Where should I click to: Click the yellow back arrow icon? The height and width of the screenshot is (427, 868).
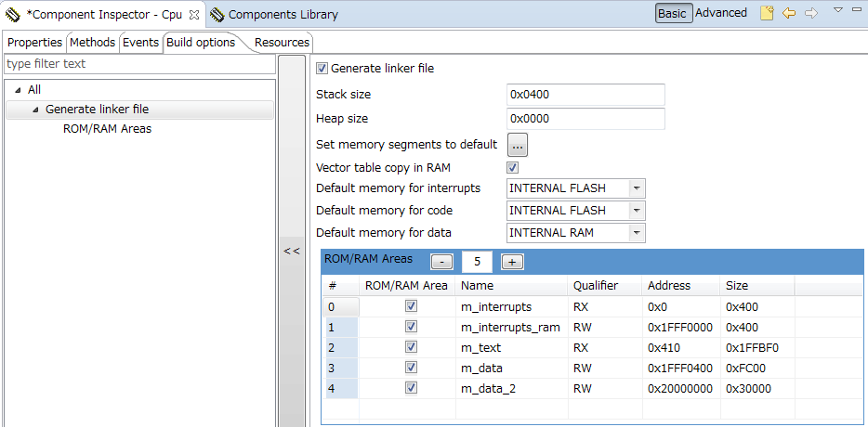click(789, 13)
